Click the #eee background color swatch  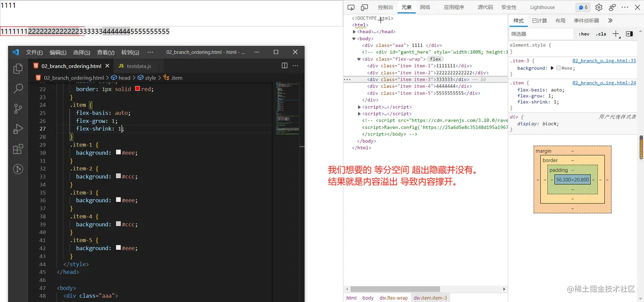pos(558,68)
